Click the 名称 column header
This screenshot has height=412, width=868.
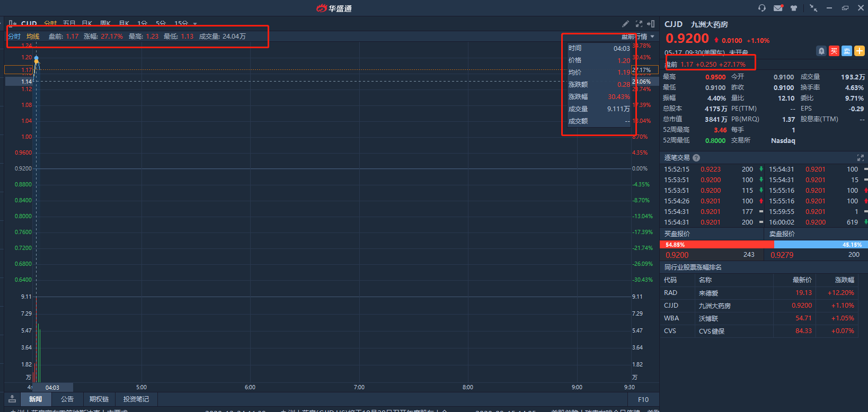(705, 280)
